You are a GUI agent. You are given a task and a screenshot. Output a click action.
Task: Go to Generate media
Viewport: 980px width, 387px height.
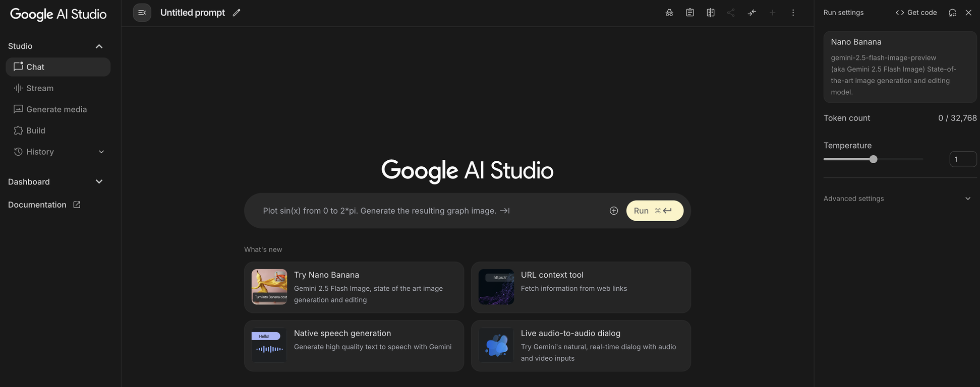click(x=56, y=109)
